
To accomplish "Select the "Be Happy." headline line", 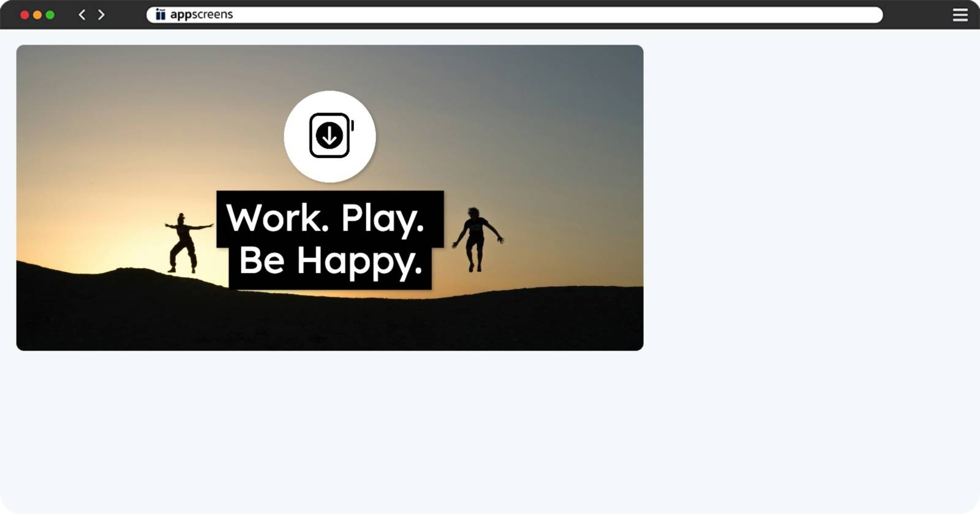I will 330,261.
